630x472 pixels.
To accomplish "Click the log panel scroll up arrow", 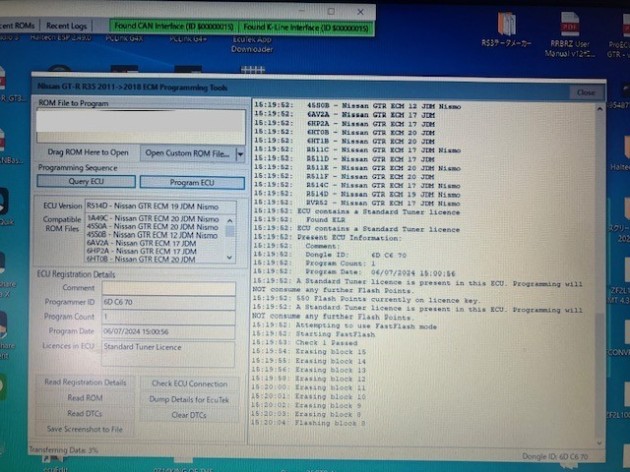I will pyautogui.click(x=600, y=108).
